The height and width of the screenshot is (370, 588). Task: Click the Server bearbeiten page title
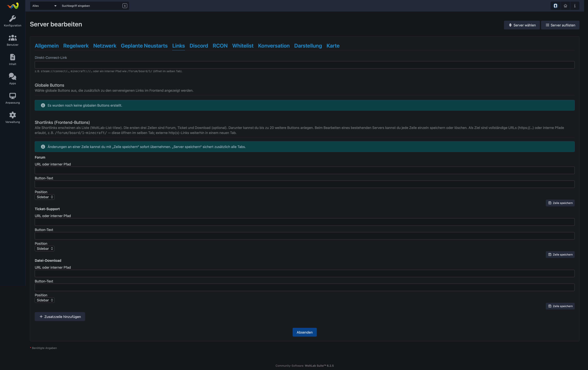pyautogui.click(x=56, y=24)
